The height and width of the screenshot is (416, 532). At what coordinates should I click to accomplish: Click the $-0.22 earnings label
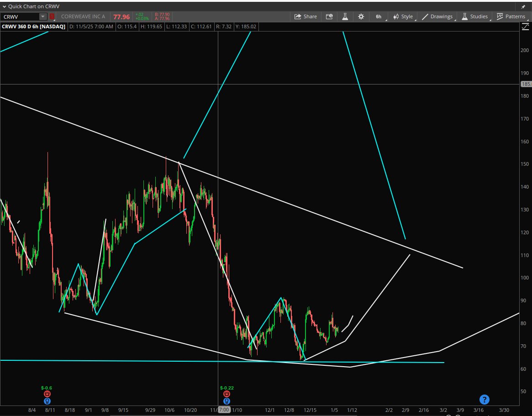(x=226, y=388)
